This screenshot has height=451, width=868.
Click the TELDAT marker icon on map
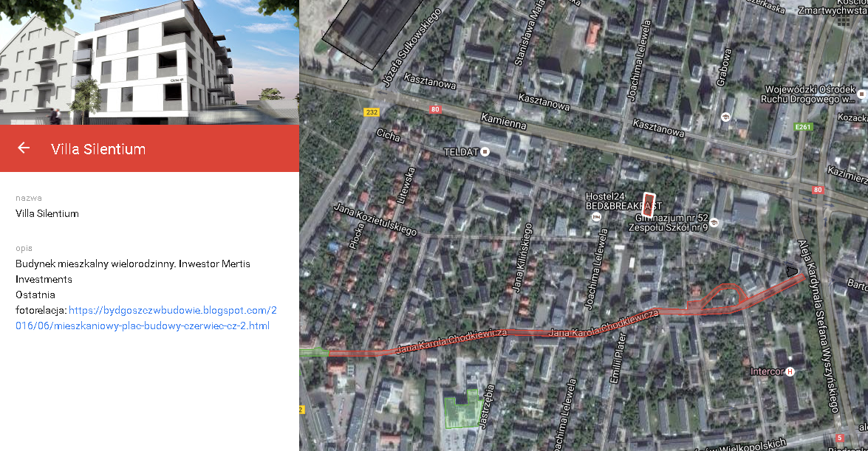[485, 151]
